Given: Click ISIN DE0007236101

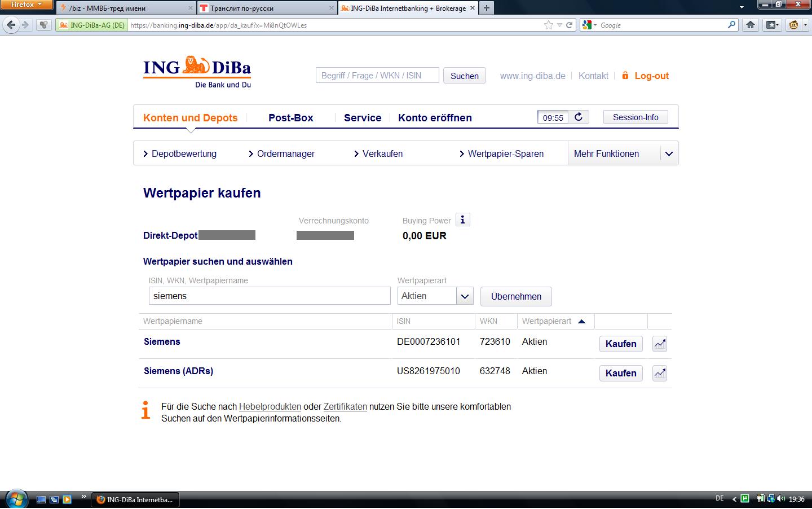Looking at the screenshot, I should coord(429,341).
